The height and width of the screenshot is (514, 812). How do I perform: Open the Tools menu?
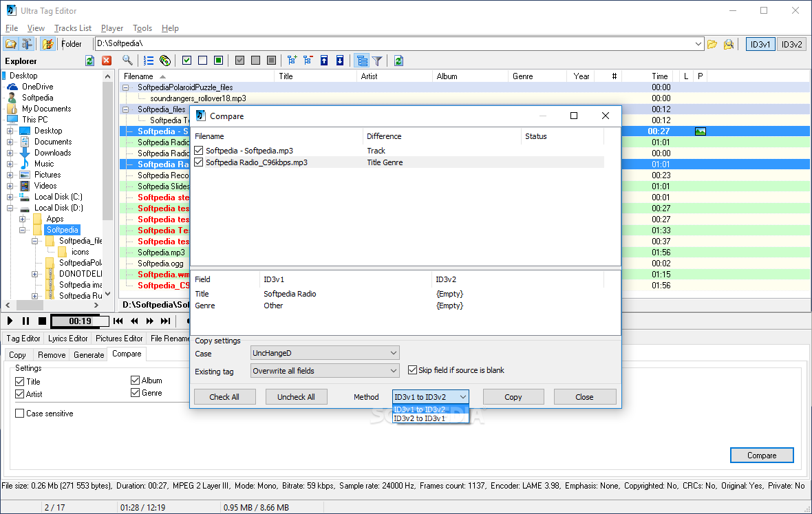click(142, 28)
